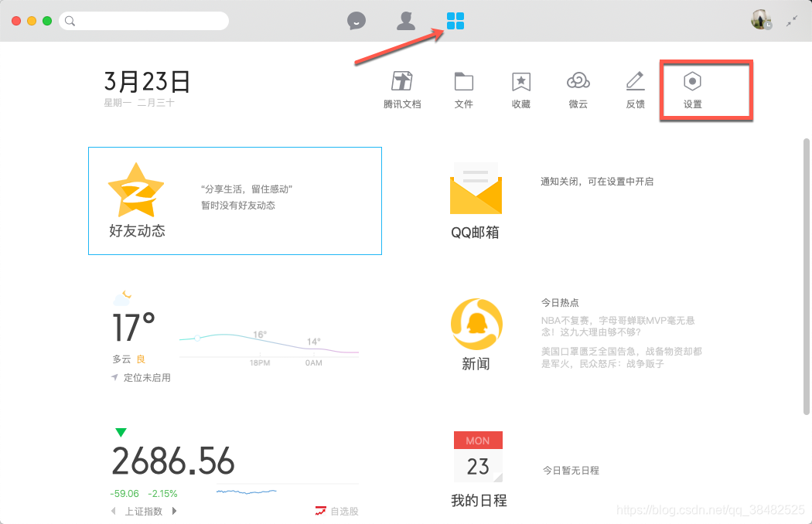Toggle the compact window arrows icon
This screenshot has width=812, height=524.
pos(792,21)
